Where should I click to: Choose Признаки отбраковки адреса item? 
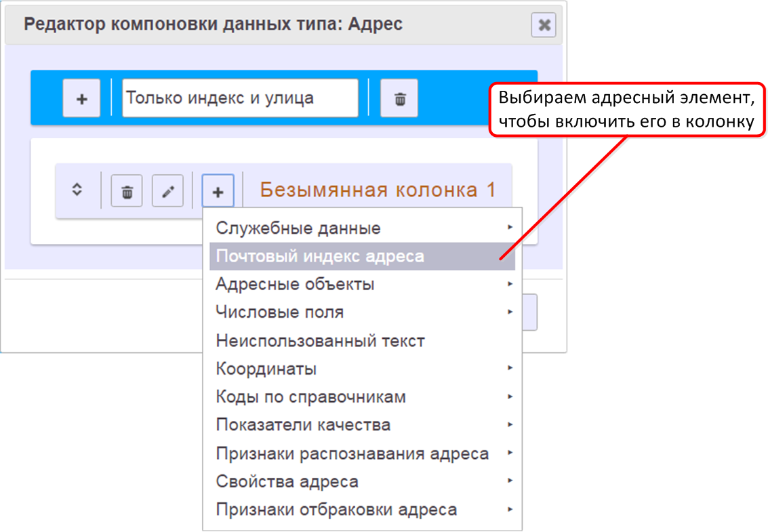coord(336,510)
